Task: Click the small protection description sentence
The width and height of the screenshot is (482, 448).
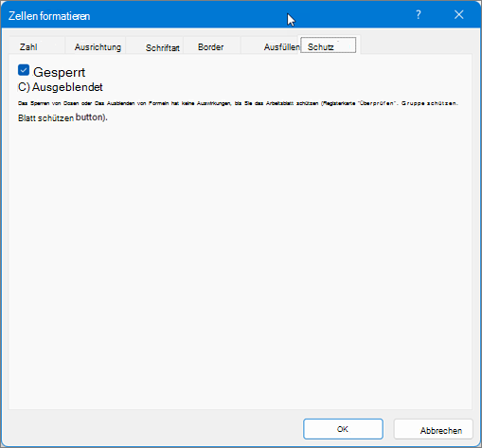Action: click(238, 103)
